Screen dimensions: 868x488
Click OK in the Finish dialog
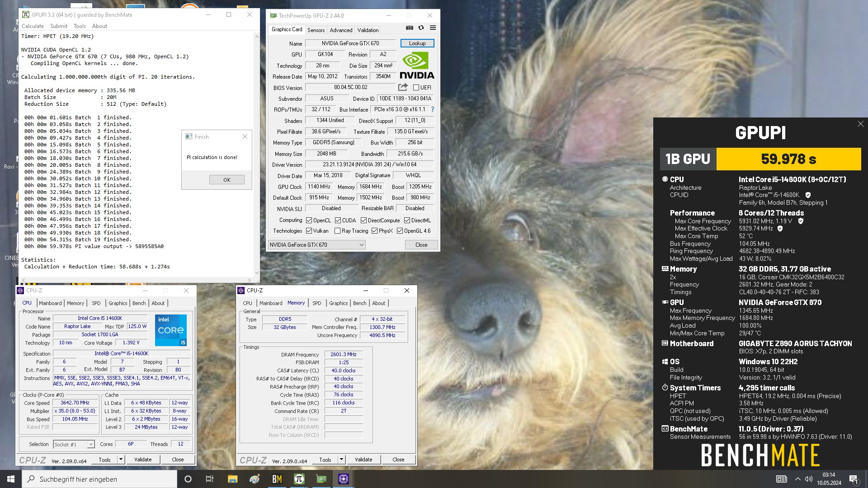click(227, 180)
